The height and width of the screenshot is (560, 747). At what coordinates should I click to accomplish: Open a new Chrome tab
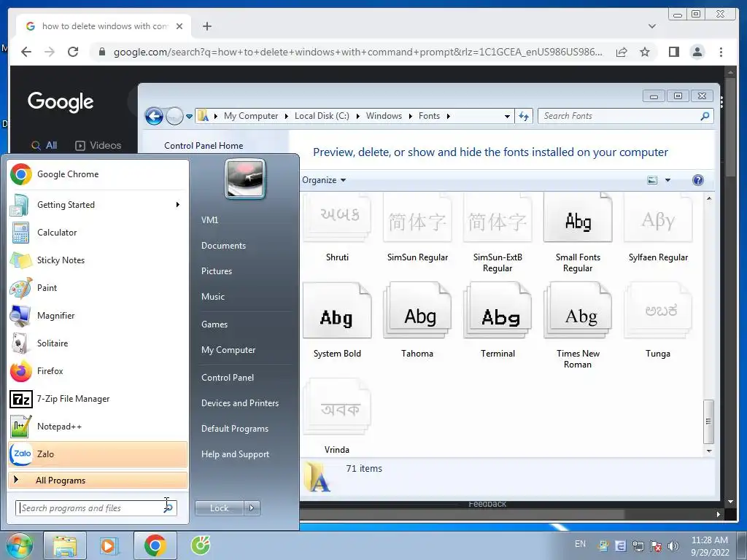(x=206, y=26)
